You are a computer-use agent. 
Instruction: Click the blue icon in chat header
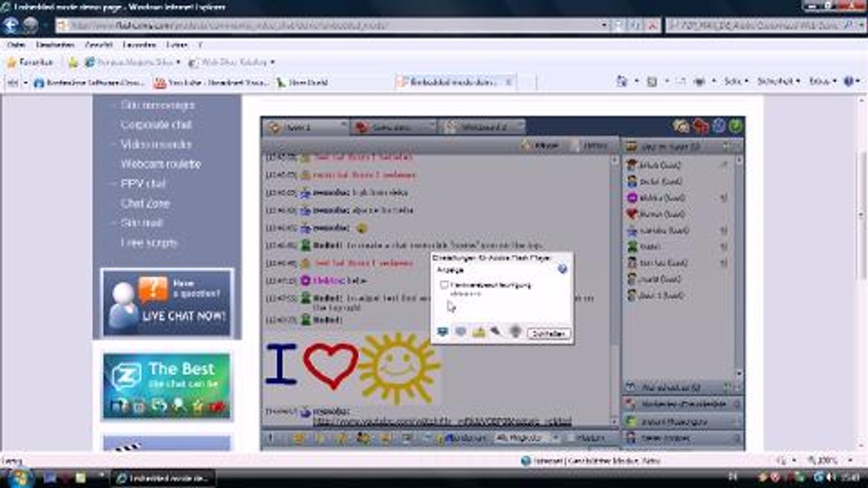[719, 126]
